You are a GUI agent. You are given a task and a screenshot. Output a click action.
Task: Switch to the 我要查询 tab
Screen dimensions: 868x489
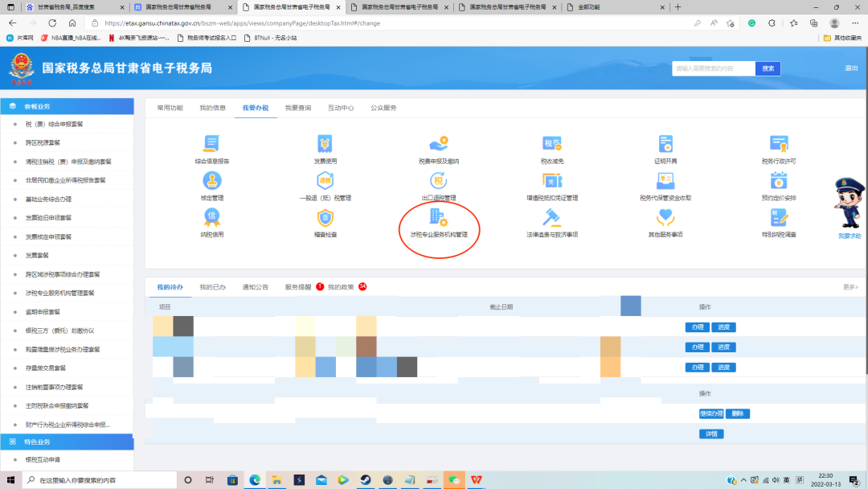(x=297, y=108)
